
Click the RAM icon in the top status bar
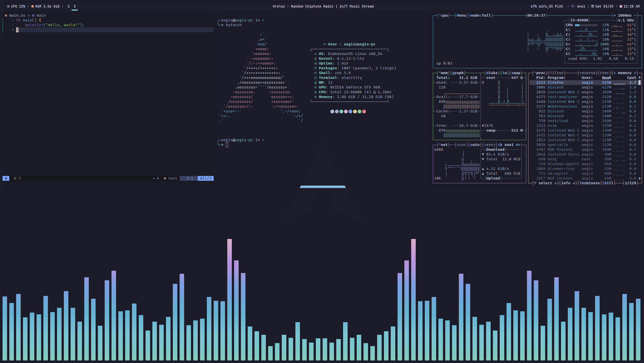coord(33,6)
